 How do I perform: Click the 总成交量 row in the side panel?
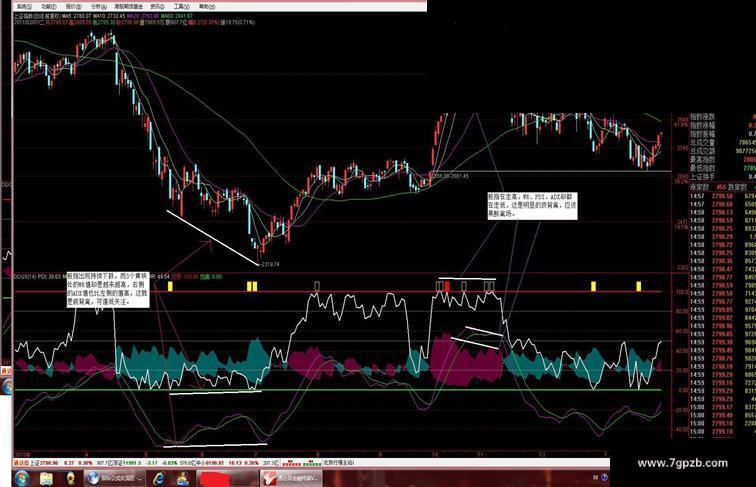[x=722, y=143]
